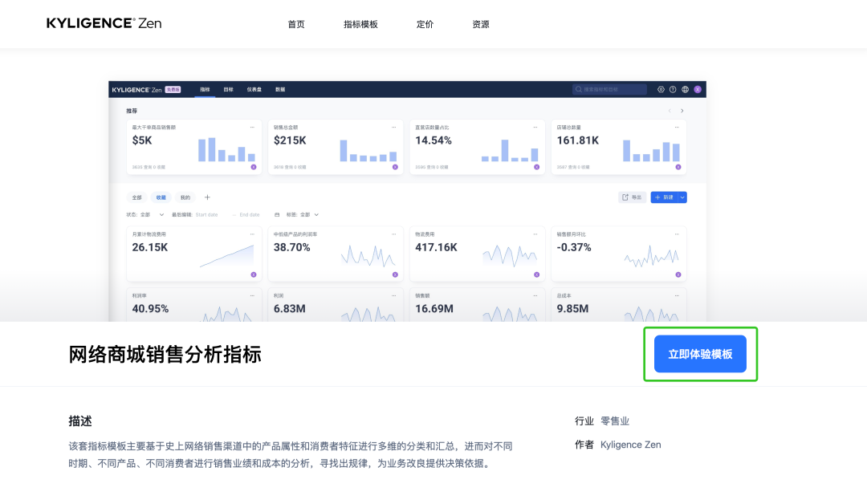Click the 9.85M value
The image size is (867, 504).
[573, 309]
